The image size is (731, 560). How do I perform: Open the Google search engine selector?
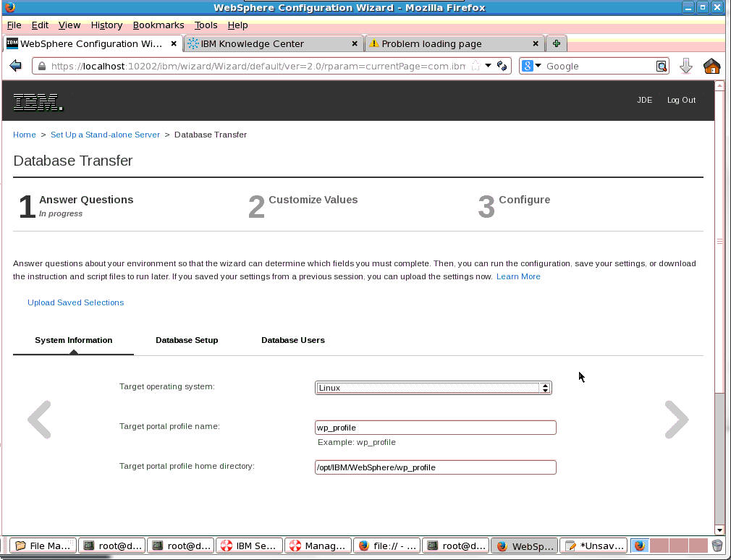(x=531, y=66)
